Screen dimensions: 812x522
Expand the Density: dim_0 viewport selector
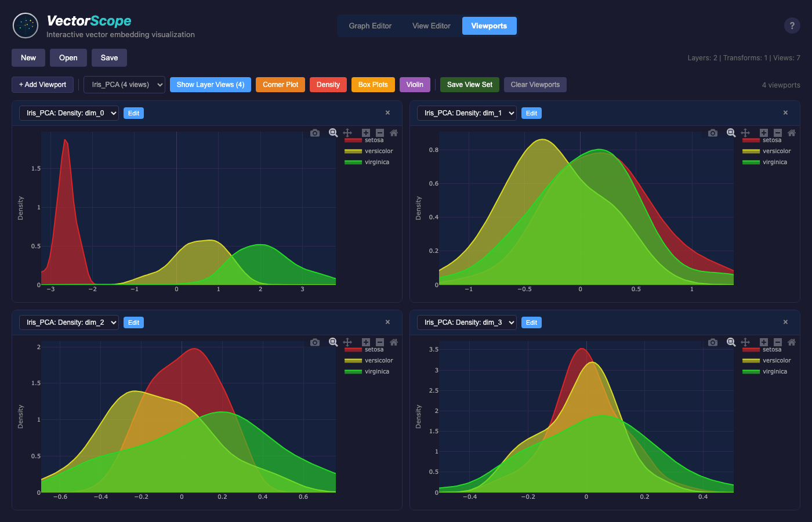coord(69,113)
